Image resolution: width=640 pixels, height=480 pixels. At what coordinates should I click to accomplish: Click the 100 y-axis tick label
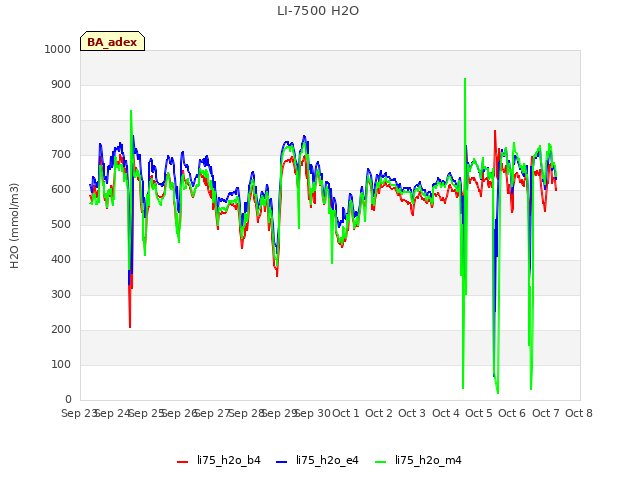pos(61,364)
